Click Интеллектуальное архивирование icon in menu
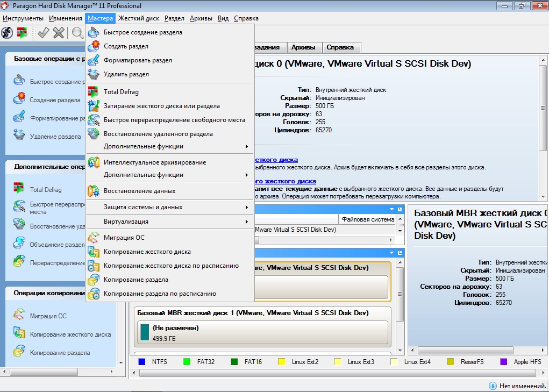Viewport: 549px width, 392px height. pos(94,162)
